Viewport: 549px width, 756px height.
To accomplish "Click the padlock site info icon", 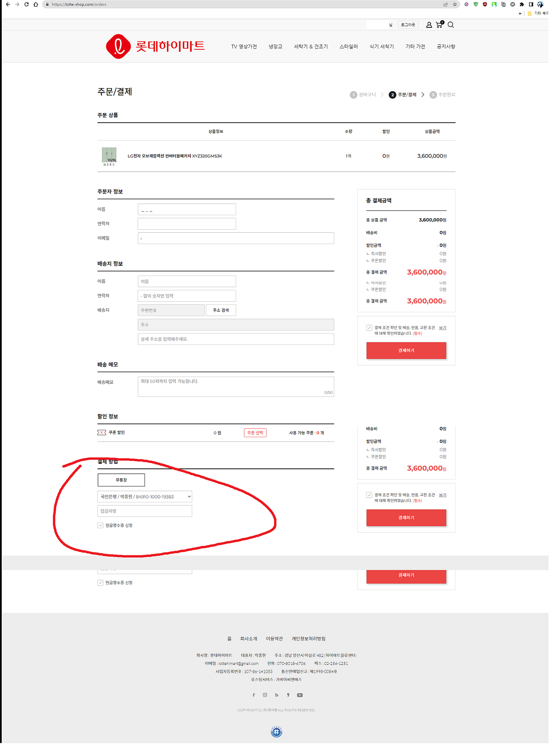I will (47, 4).
